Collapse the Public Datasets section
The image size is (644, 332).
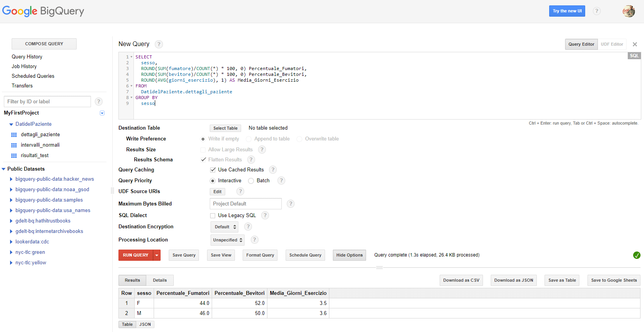(x=3, y=169)
